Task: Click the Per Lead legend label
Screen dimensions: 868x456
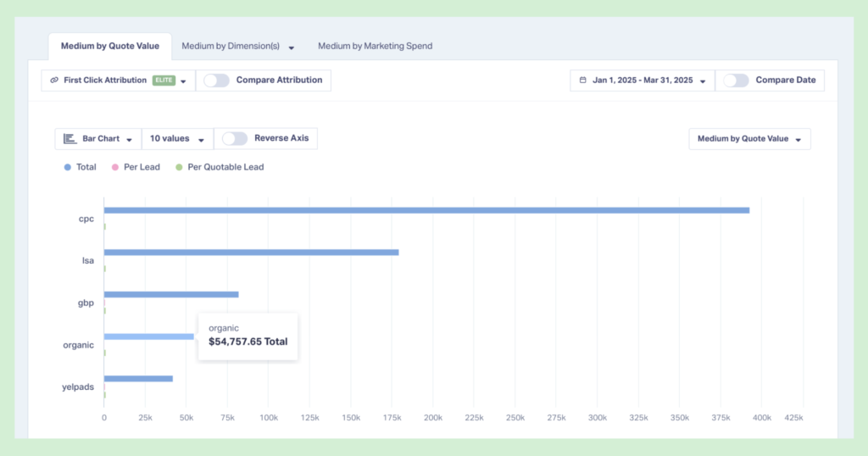Action: click(142, 167)
